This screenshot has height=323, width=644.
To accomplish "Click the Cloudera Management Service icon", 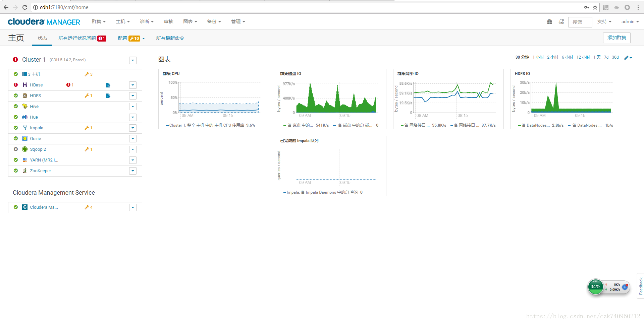I will (25, 207).
